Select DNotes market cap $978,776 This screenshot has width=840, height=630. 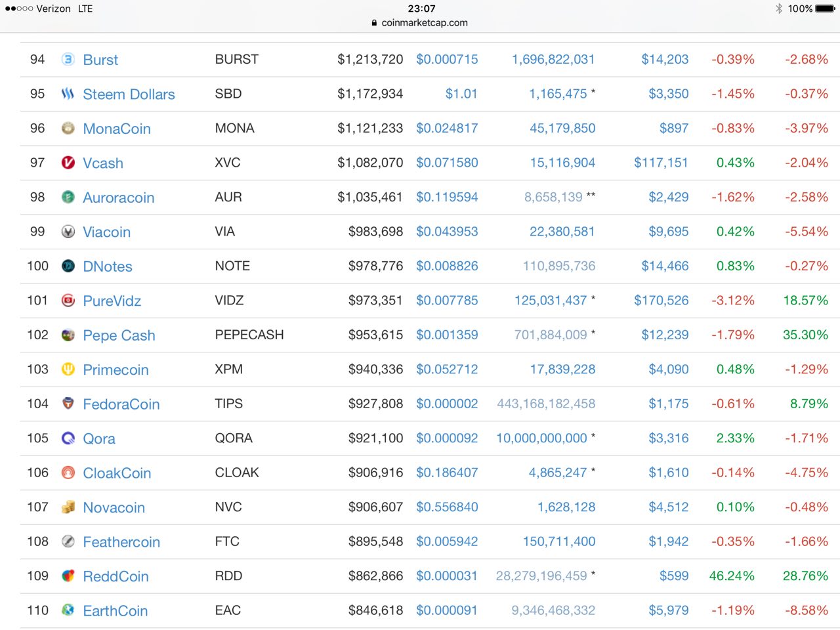(x=375, y=266)
